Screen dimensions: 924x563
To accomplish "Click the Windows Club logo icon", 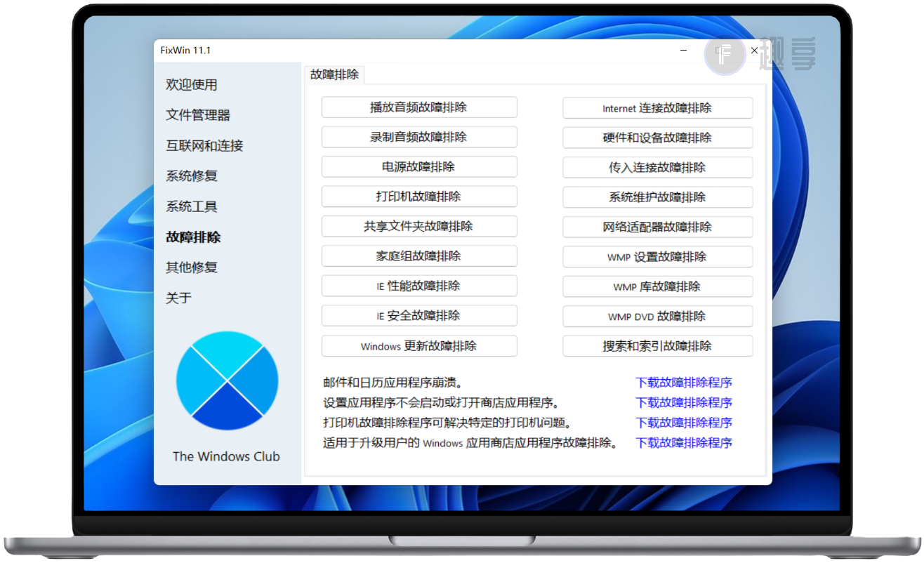I will point(227,380).
